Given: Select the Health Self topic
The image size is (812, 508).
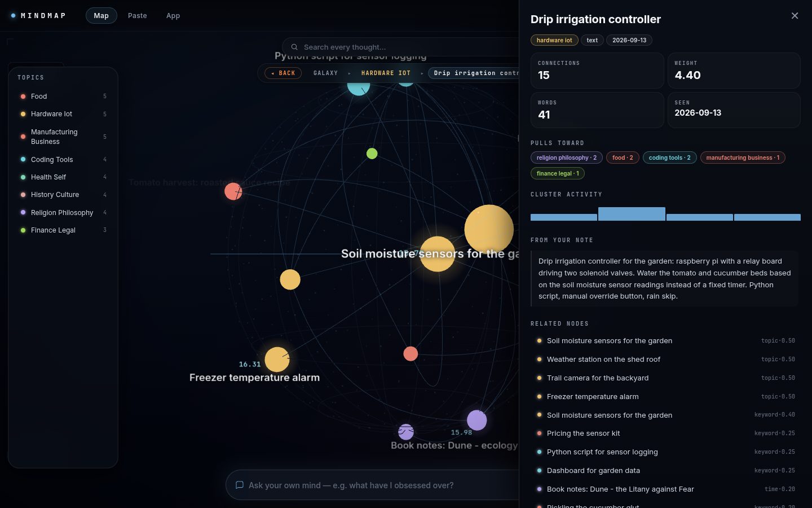Looking at the screenshot, I should point(63,177).
